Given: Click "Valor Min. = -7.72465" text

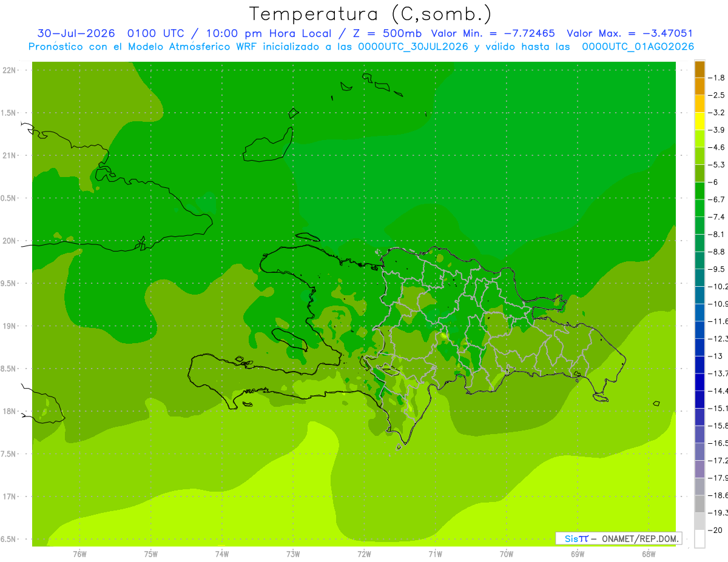Looking at the screenshot, I should pos(493,33).
